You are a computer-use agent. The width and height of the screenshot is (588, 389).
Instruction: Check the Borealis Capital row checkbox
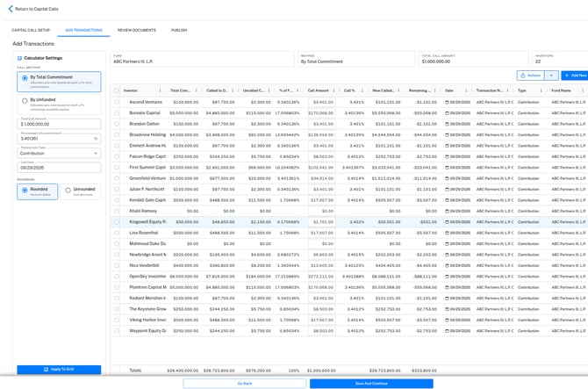(x=117, y=113)
